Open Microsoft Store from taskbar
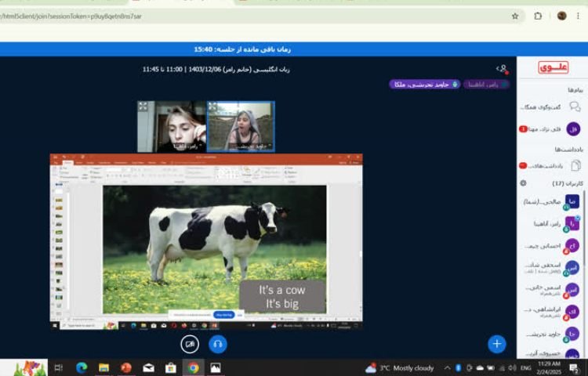588x376 pixels. point(171,368)
